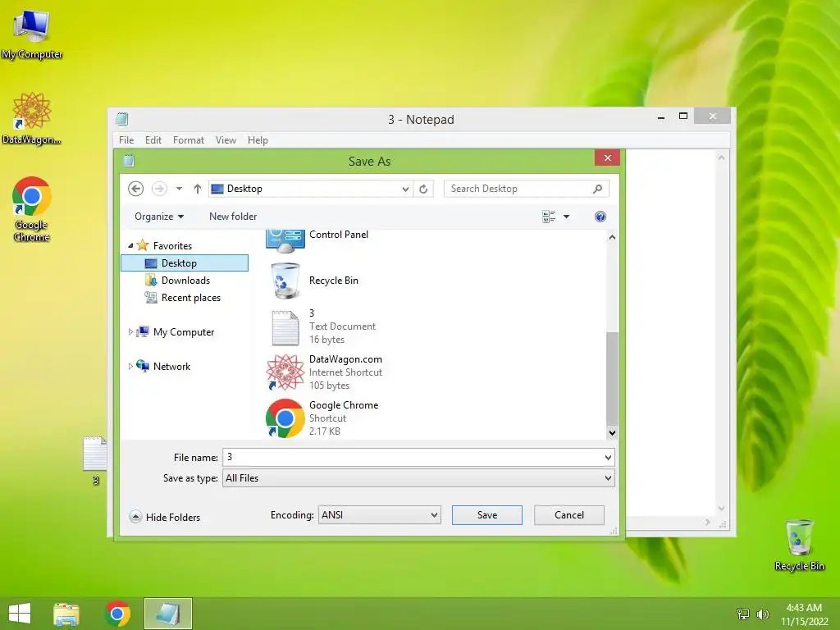Click the Save button

point(487,515)
